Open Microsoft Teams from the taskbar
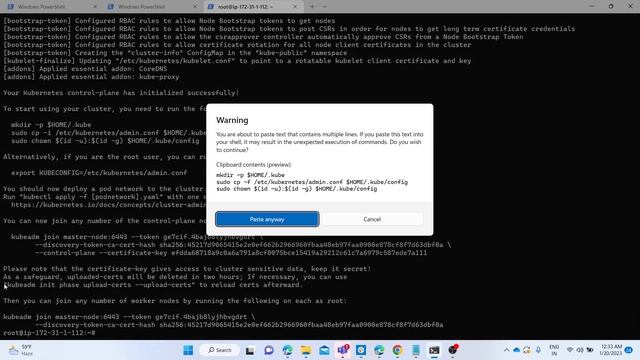Screen dimensions: 640x360 [343, 350]
